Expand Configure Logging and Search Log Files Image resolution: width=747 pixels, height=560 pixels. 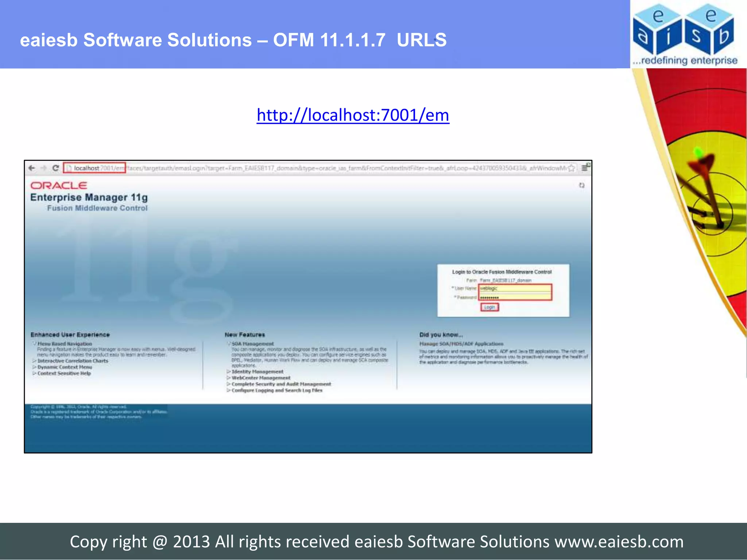pyautogui.click(x=229, y=390)
